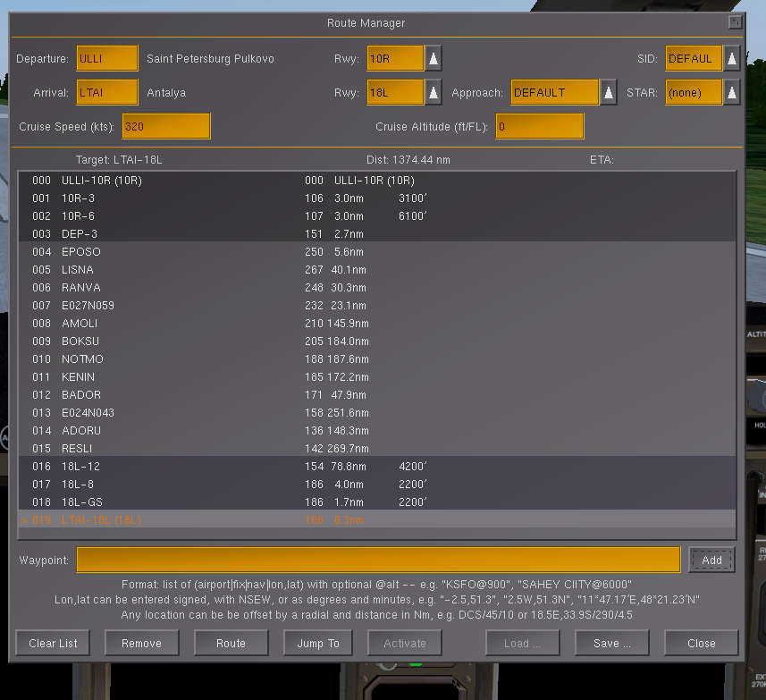Image resolution: width=766 pixels, height=700 pixels.
Task: Open the Approach DEFAULT dropdown arrow
Action: tap(608, 92)
